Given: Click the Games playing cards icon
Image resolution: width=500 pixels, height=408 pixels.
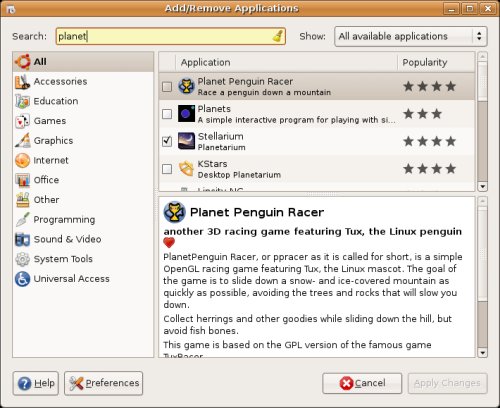Looking at the screenshot, I should click(23, 121).
